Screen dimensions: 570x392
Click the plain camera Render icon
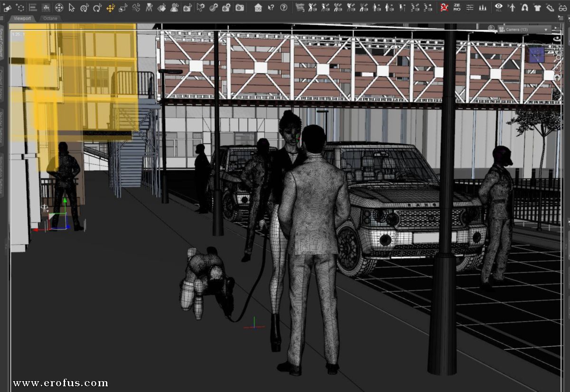(240, 7)
